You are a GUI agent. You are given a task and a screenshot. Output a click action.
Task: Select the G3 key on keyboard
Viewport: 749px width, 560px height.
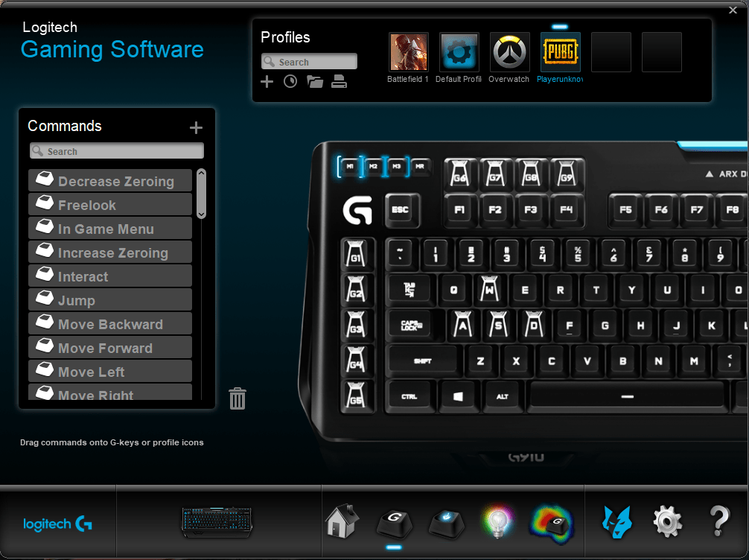[x=356, y=325]
